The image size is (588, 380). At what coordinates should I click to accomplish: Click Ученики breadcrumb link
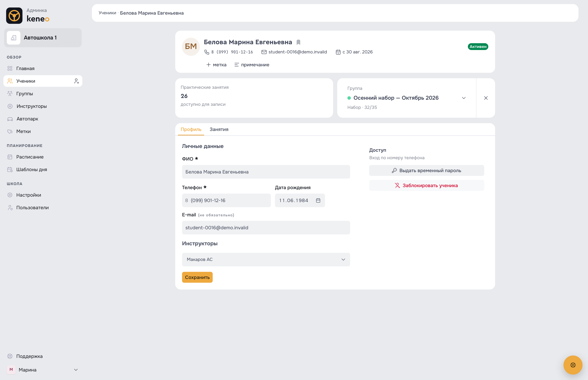107,13
